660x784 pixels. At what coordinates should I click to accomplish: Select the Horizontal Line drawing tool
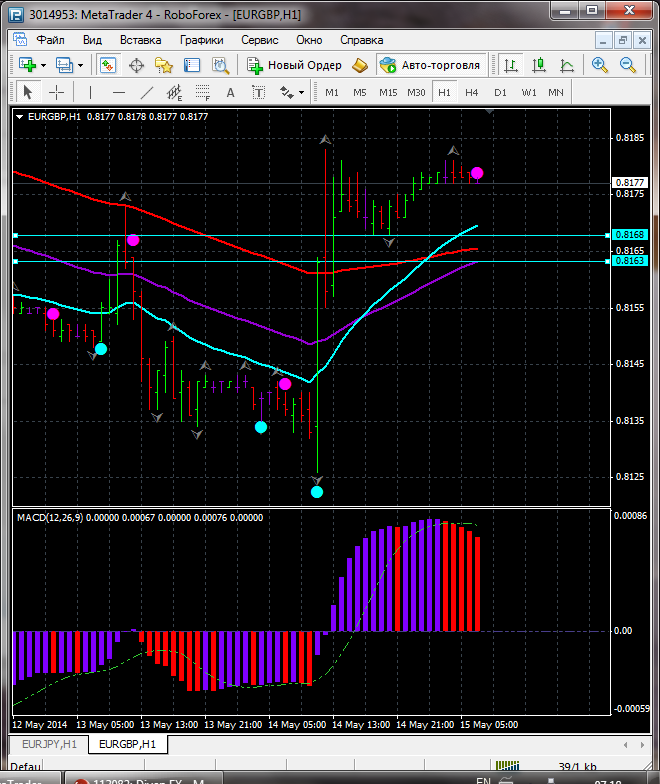[118, 92]
